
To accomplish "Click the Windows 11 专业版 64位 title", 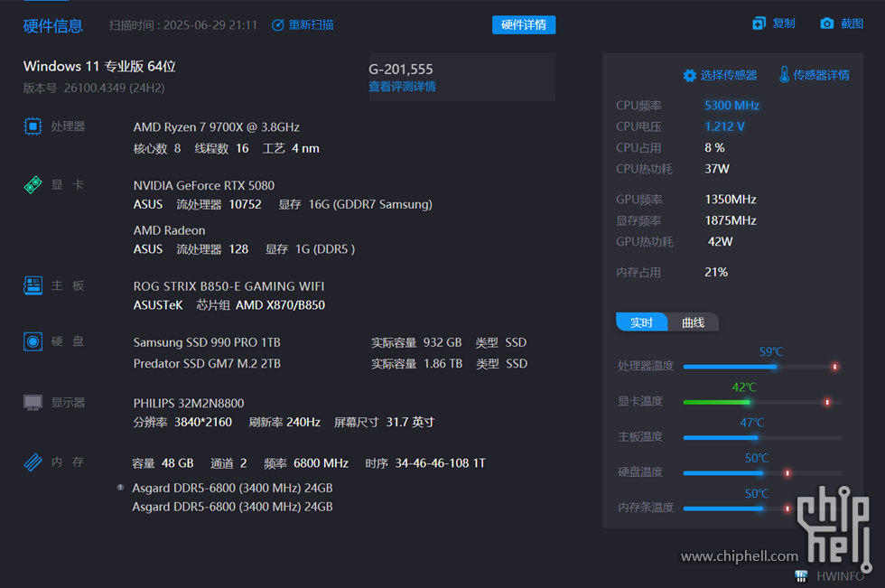I will (99, 66).
